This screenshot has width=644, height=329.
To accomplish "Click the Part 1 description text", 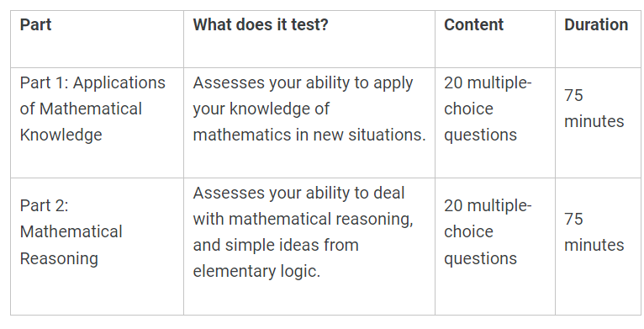I will [x=309, y=109].
